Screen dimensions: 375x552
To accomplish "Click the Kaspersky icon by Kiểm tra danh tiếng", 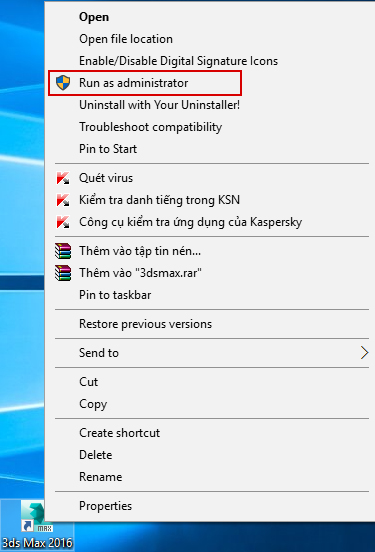I will pos(63,200).
